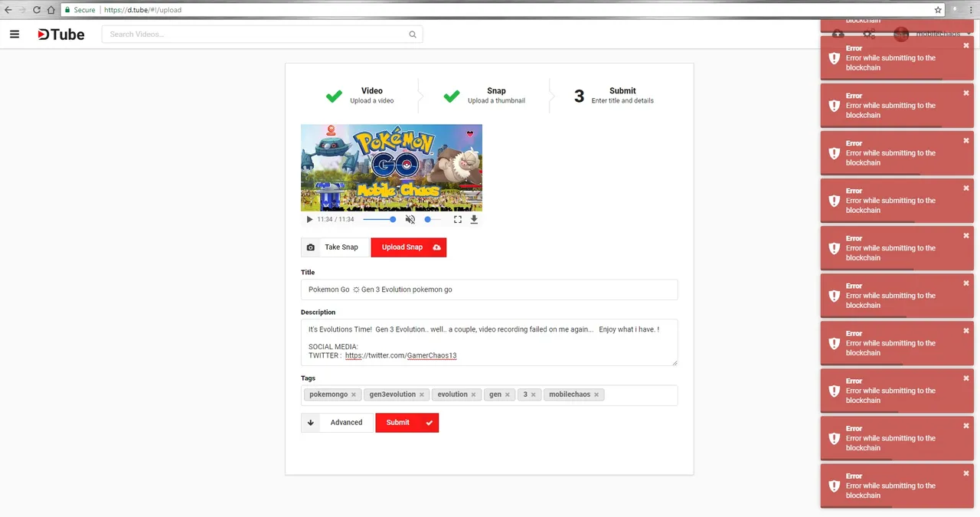
Task: Unmute the video with the speaker icon
Action: tap(410, 219)
